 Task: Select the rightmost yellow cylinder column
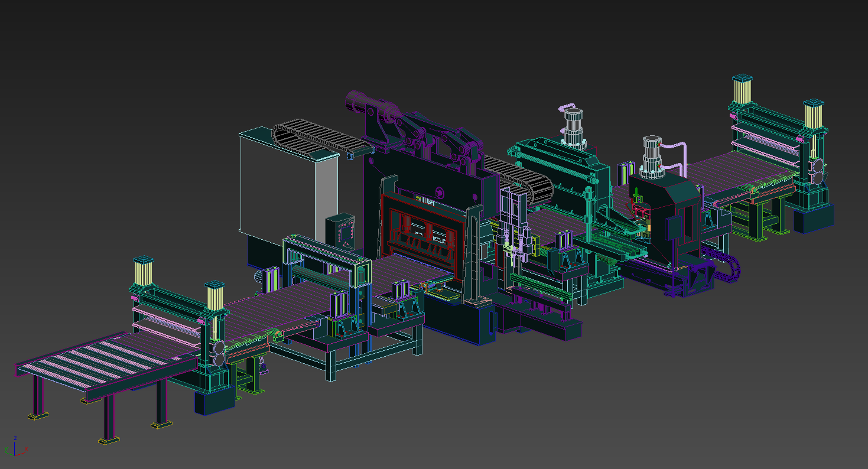coord(813,115)
